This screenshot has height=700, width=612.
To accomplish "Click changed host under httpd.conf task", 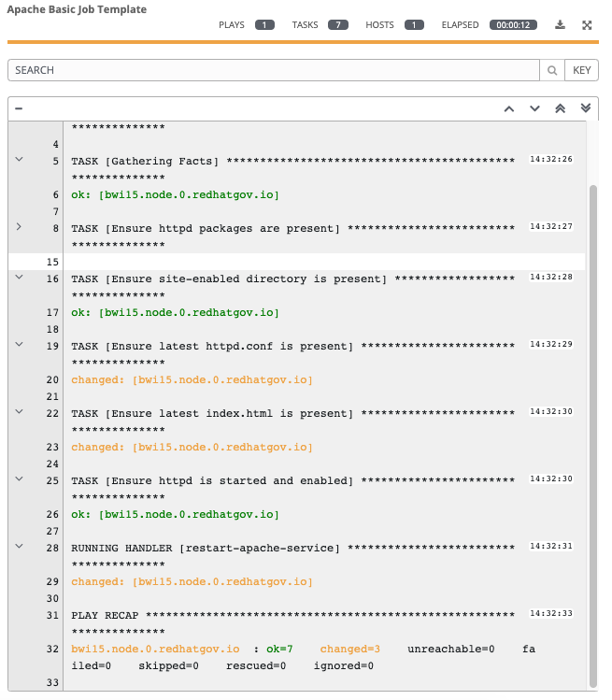I will pos(192,380).
